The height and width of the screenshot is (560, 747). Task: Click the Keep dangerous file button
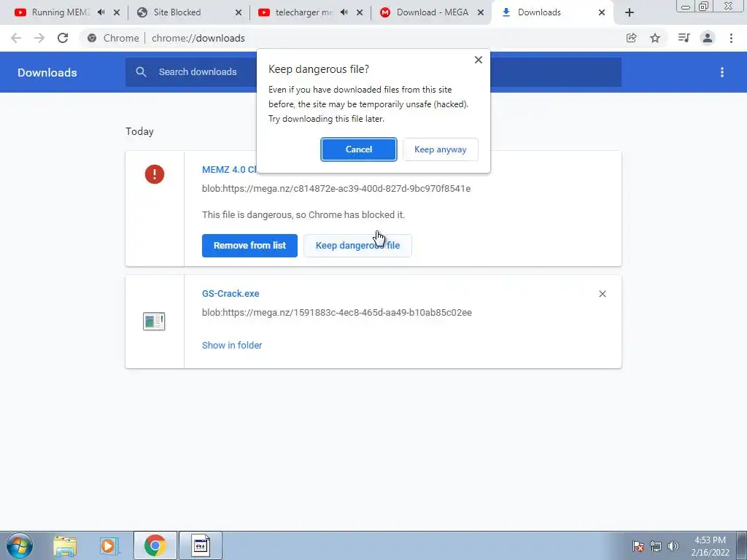(357, 246)
